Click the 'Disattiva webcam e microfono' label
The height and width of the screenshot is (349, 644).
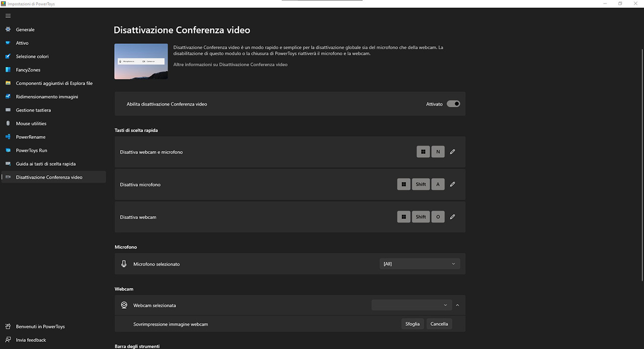click(x=151, y=152)
